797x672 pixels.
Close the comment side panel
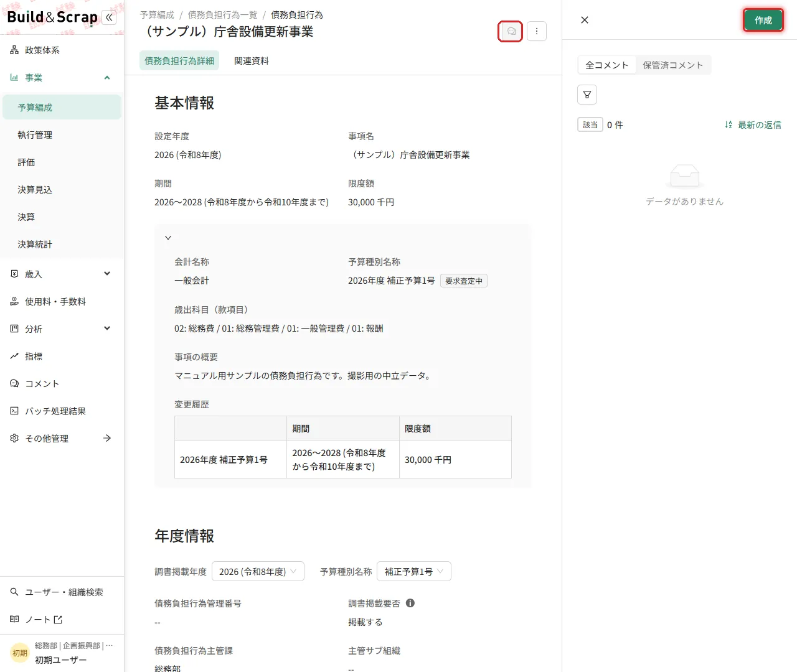tap(585, 20)
